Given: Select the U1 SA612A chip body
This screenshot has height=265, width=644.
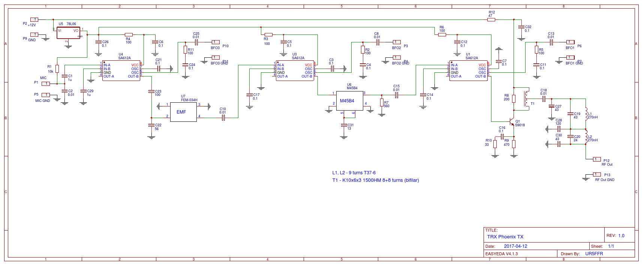Looking at the screenshot, I should coord(468,70).
